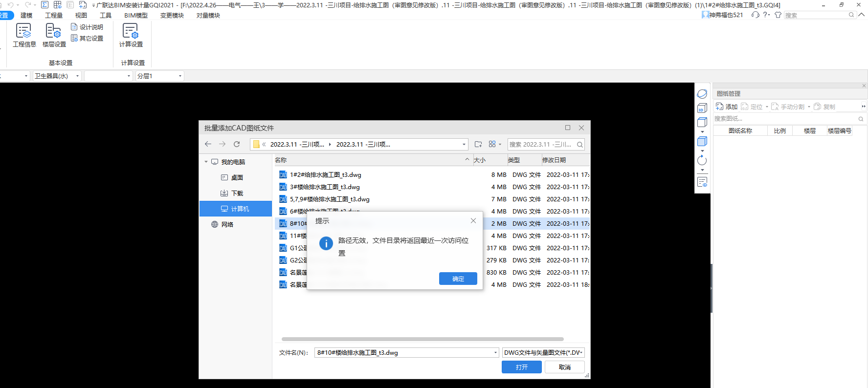This screenshot has height=388, width=868.
Task: Expand the path address dropdown
Action: 464,144
